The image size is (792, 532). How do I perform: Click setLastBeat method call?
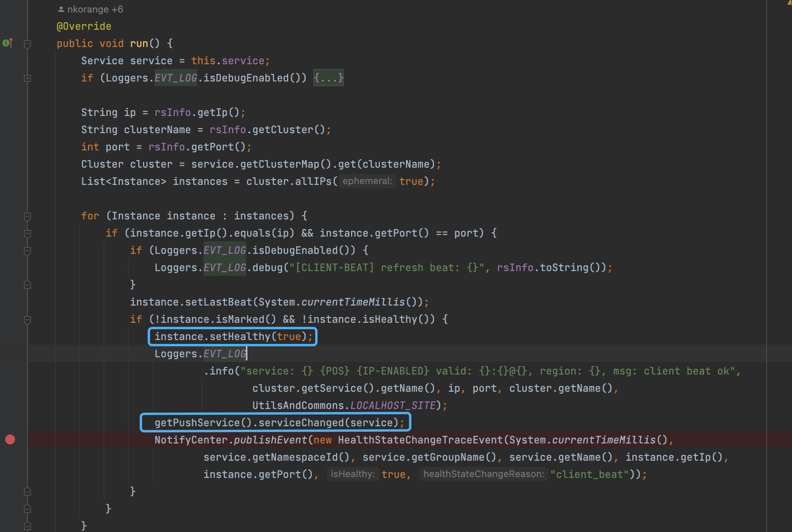[218, 302]
